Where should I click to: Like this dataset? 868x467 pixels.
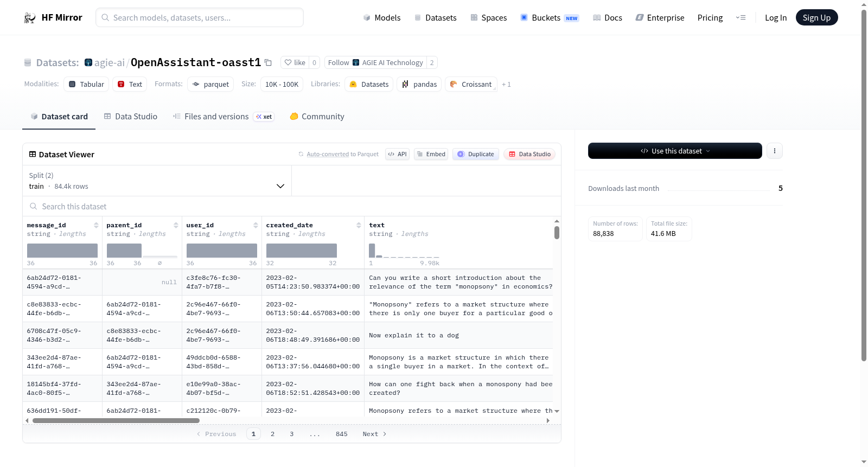(295, 62)
